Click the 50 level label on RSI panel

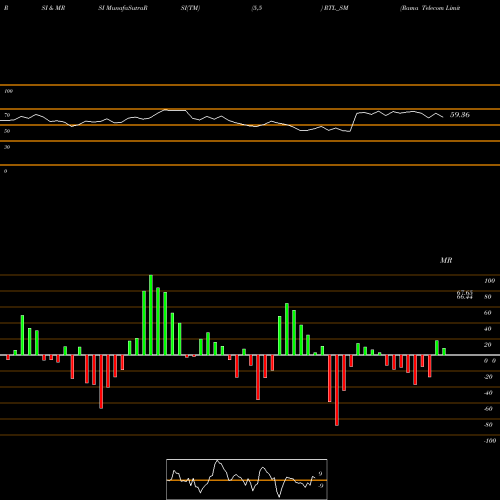[7, 131]
